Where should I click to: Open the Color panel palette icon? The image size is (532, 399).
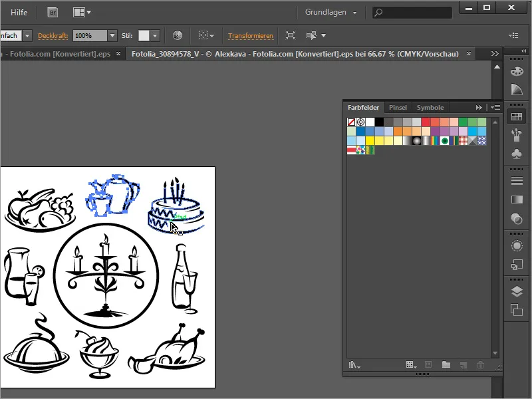(517, 72)
